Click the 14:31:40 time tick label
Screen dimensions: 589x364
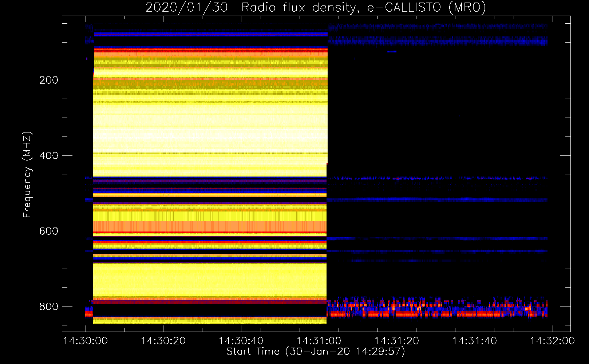(x=475, y=341)
